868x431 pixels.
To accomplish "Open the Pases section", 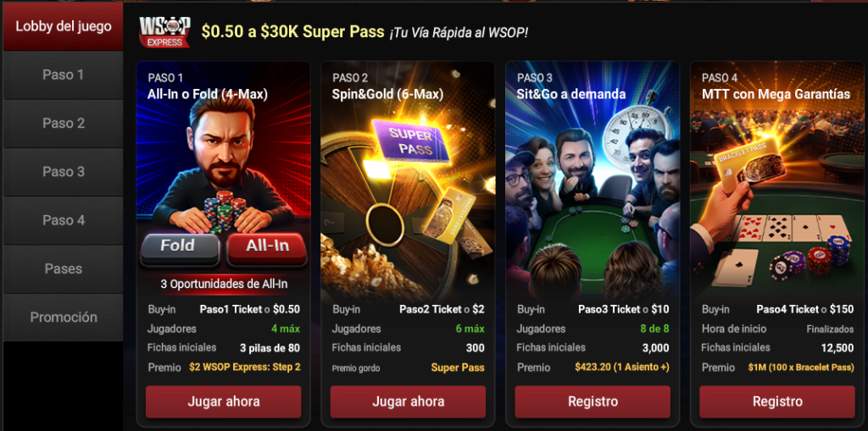I will click(63, 269).
